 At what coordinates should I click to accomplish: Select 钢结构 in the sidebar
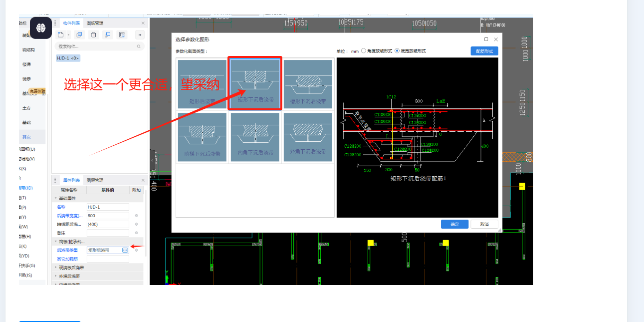pyautogui.click(x=28, y=50)
